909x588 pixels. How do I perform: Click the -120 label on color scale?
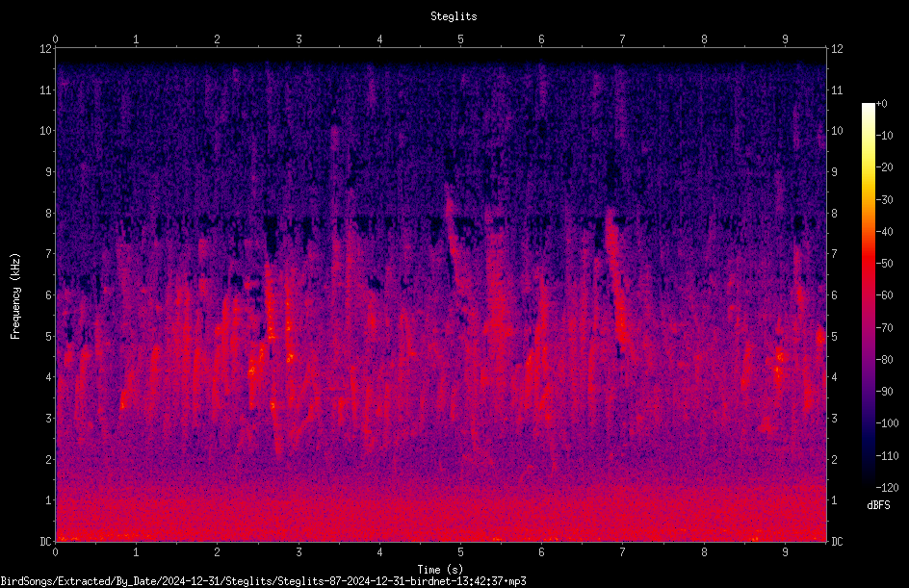tap(887, 487)
